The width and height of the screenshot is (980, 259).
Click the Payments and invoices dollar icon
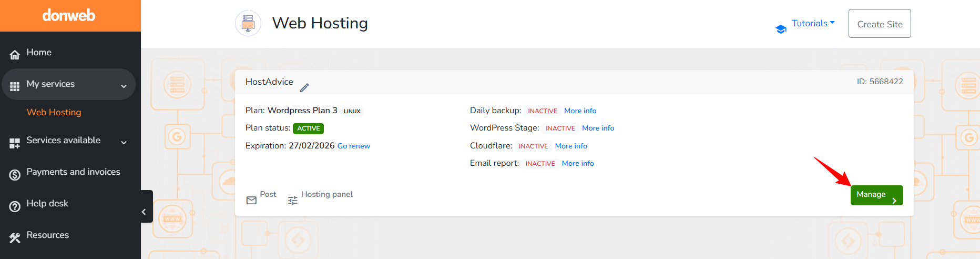[15, 174]
